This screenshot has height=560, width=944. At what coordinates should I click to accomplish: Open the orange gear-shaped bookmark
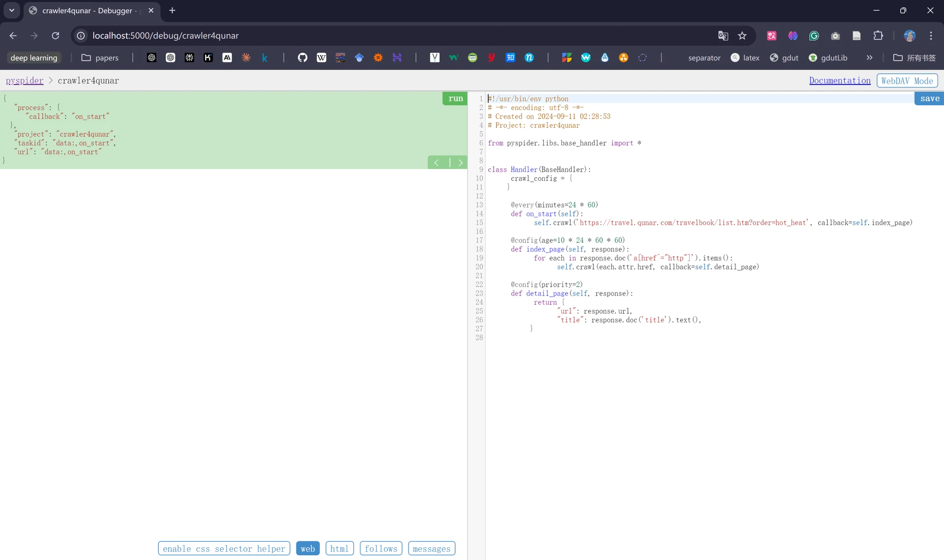(x=378, y=58)
